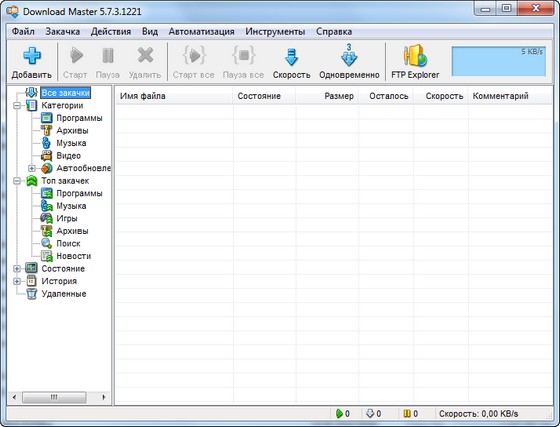Viewport: 560px width, 427px height.
Task: Click the queued downloads status bar icon
Action: point(370,413)
